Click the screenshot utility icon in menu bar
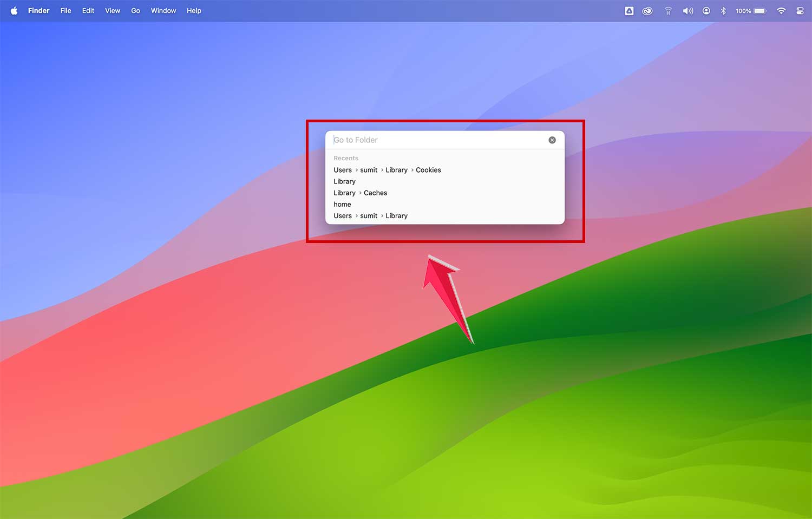Viewport: 812px width, 519px height. (629, 10)
